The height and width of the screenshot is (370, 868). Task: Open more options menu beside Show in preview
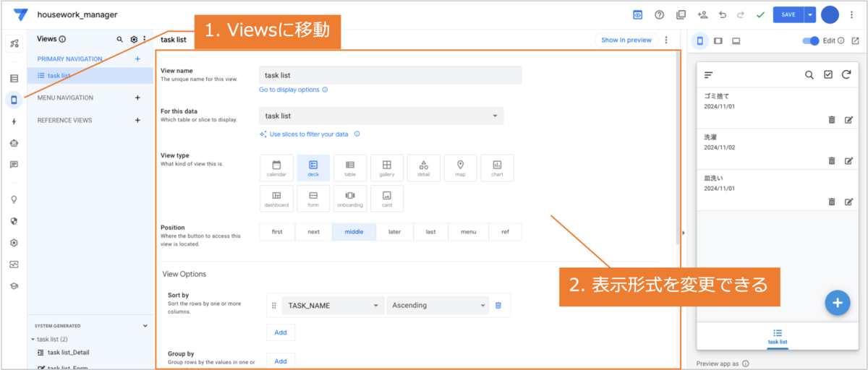(x=666, y=40)
